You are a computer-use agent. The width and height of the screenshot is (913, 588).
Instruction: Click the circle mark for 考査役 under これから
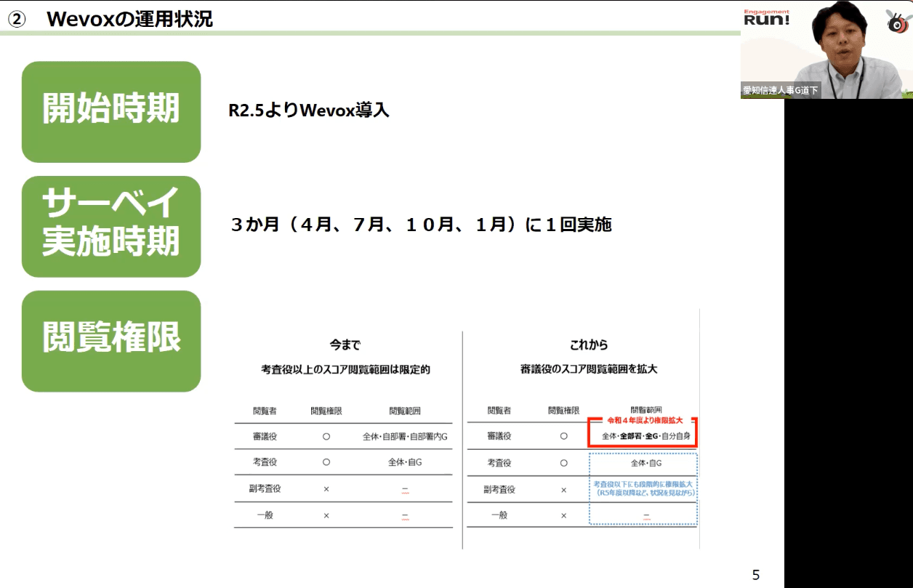click(x=563, y=462)
